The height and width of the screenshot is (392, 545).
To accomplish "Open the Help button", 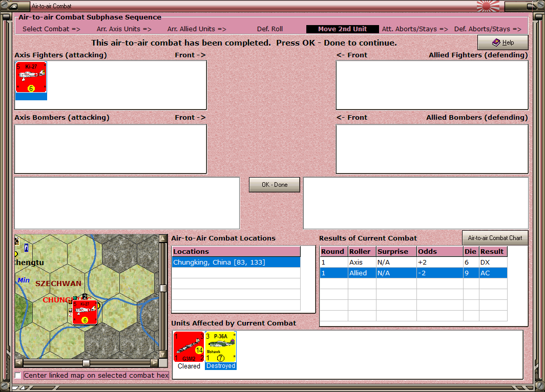I will click(502, 42).
